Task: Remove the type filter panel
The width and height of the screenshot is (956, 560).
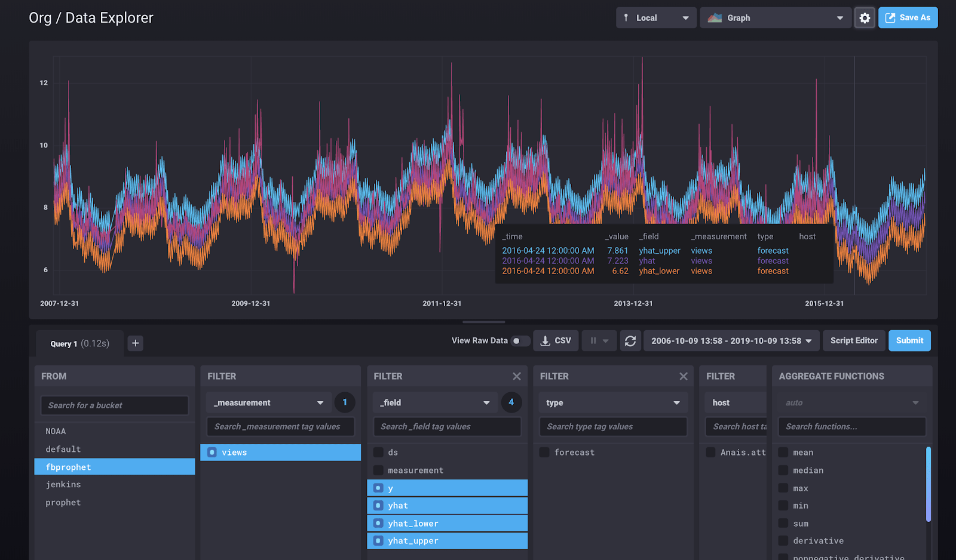Action: pos(684,376)
